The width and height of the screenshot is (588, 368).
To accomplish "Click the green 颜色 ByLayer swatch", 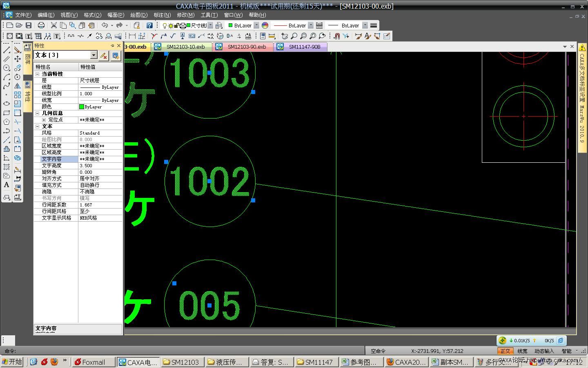I will [x=82, y=107].
